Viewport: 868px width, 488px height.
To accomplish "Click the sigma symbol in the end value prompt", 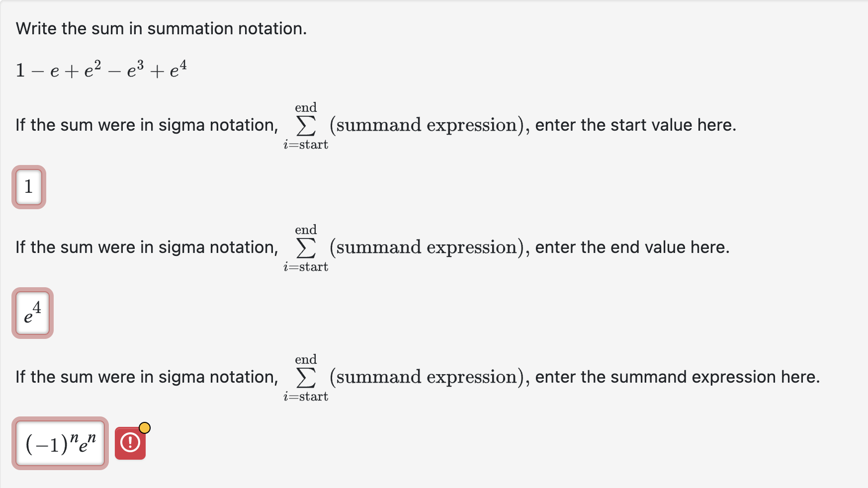I will click(306, 247).
